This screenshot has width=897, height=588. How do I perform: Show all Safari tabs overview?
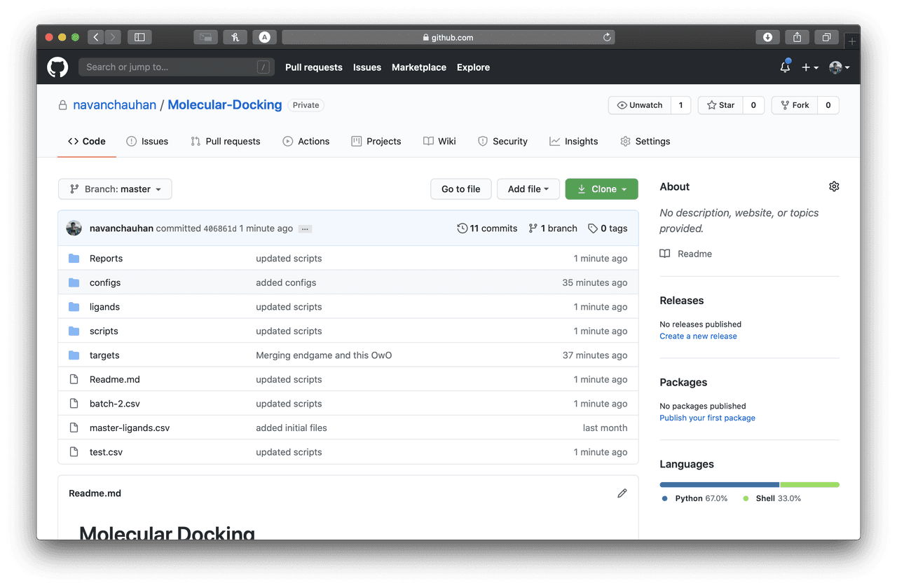click(x=826, y=37)
